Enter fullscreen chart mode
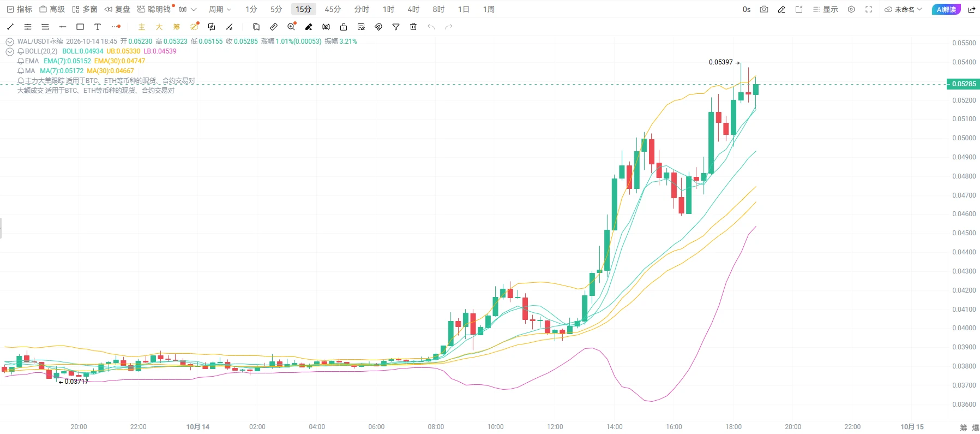Image resolution: width=980 pixels, height=434 pixels. coord(869,9)
